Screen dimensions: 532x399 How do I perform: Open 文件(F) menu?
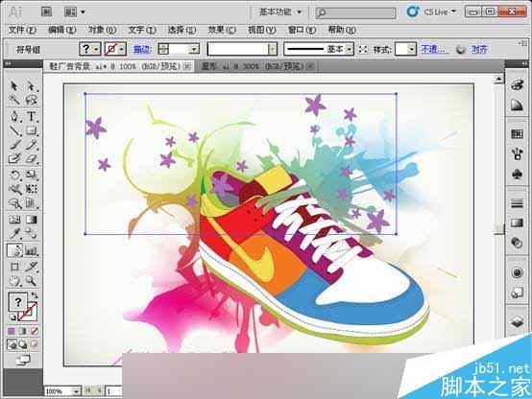[x=22, y=30]
